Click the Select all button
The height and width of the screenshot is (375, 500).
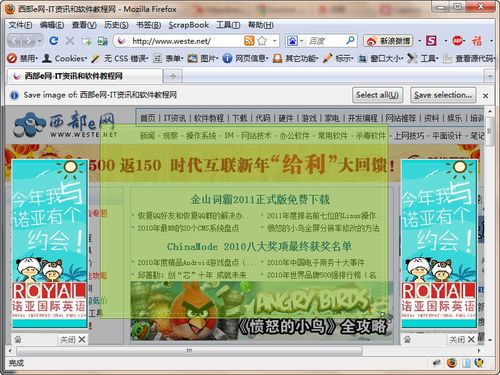(377, 95)
